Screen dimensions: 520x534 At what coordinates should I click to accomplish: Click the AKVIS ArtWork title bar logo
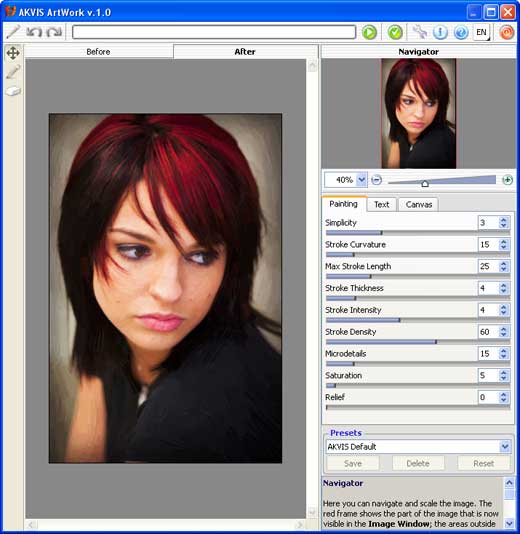tap(10, 12)
